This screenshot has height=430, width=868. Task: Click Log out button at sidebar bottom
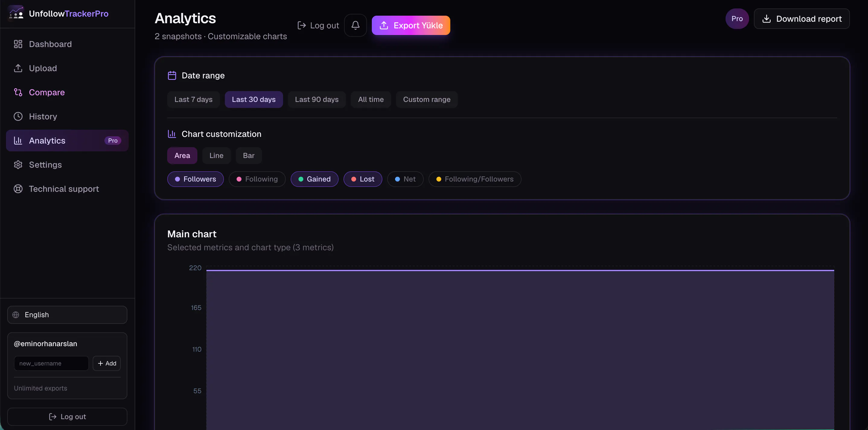67,416
